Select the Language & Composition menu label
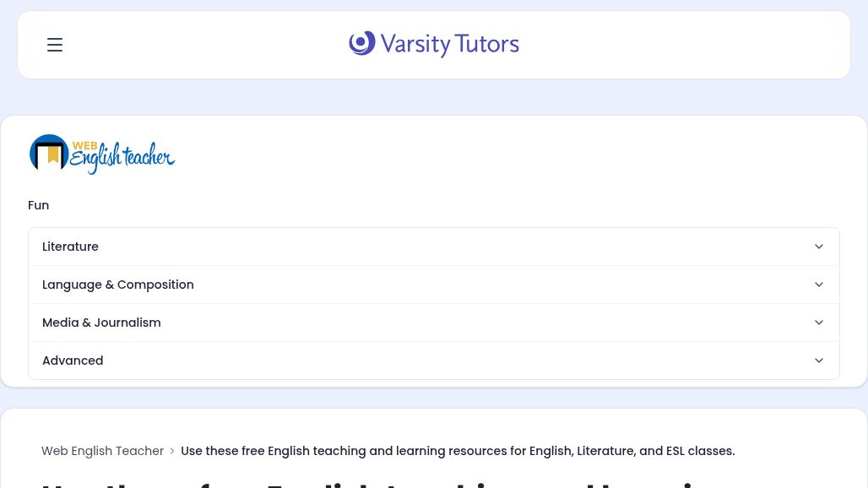 118,285
